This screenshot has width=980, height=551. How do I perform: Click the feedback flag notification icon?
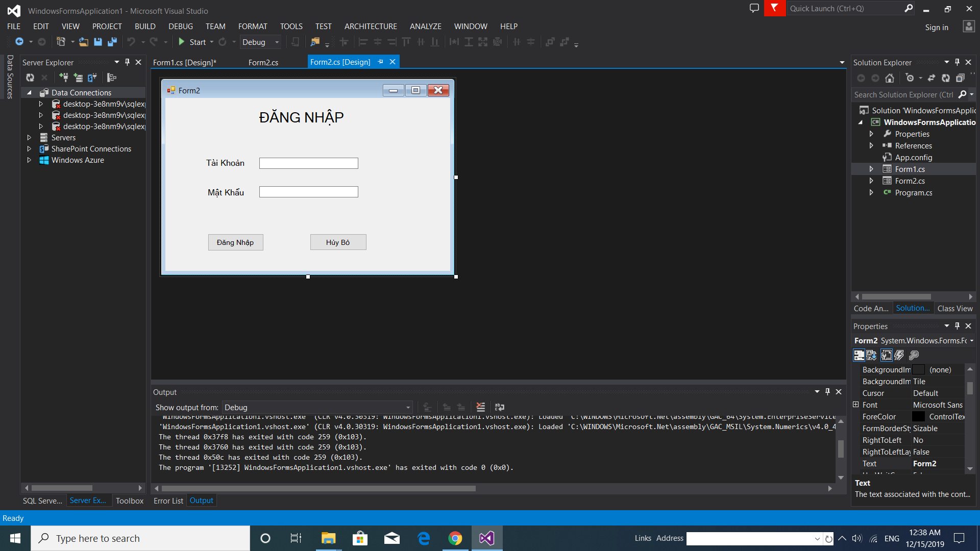coord(774,8)
